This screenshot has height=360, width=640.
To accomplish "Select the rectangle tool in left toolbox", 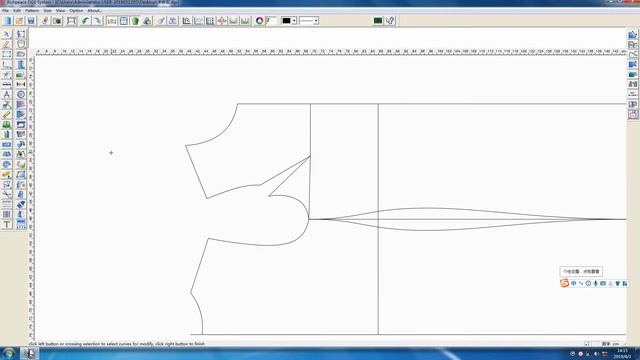I will (7, 54).
